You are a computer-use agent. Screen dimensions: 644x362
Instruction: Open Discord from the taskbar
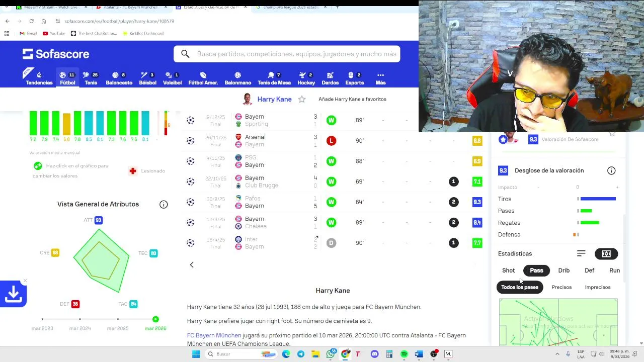point(374,354)
